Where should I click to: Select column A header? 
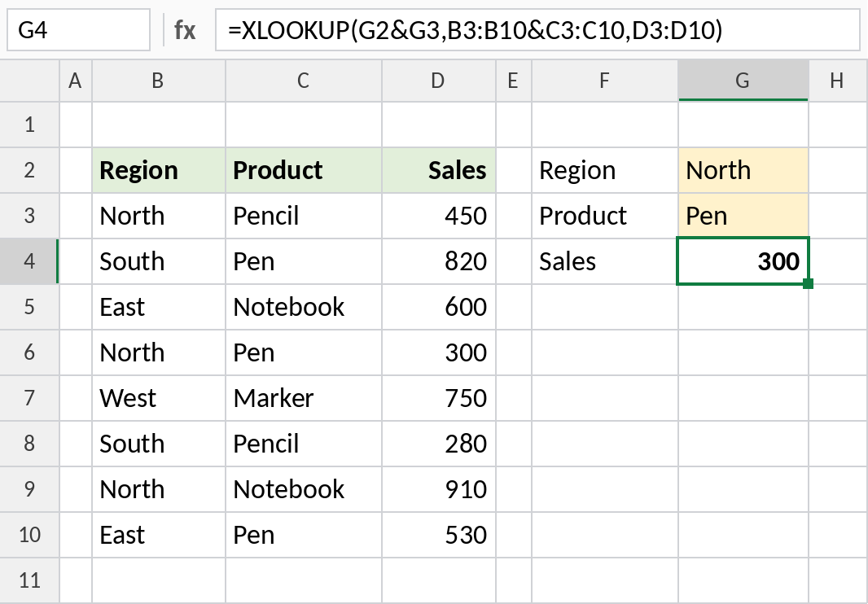tap(75, 81)
